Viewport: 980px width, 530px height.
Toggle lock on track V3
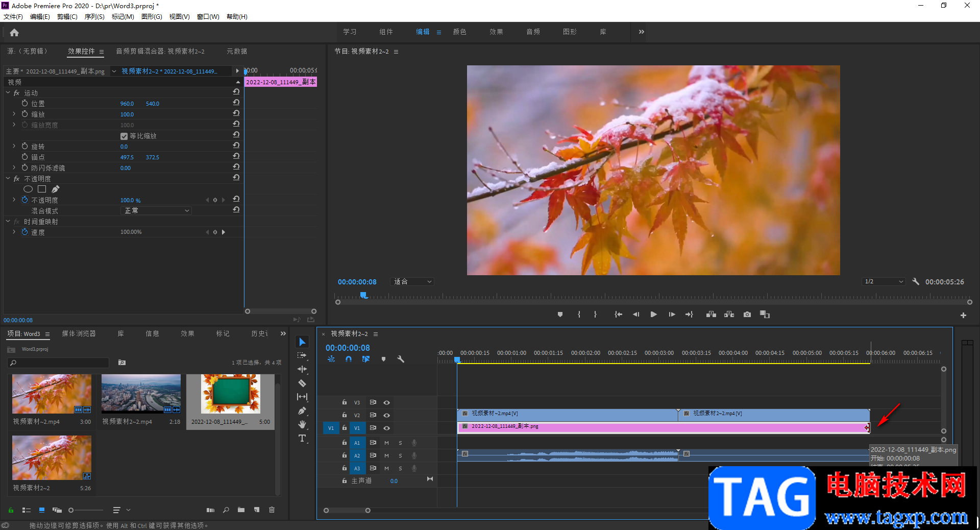point(345,402)
